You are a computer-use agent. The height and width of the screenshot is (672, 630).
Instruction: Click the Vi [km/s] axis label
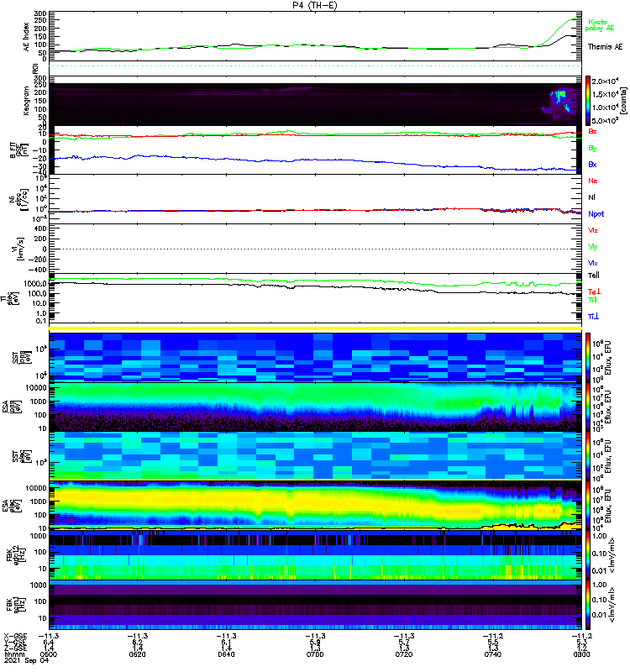coord(19,249)
